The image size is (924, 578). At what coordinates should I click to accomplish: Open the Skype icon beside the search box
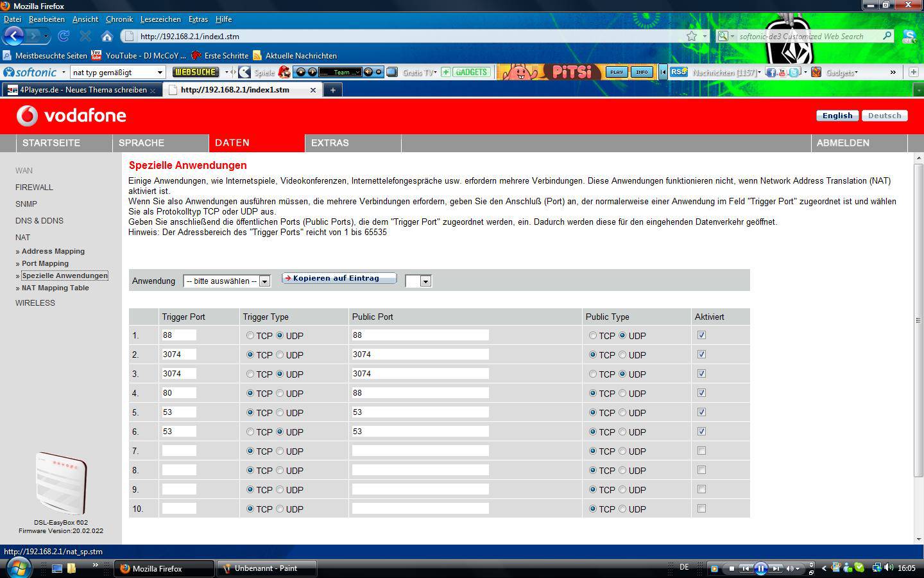coord(909,36)
